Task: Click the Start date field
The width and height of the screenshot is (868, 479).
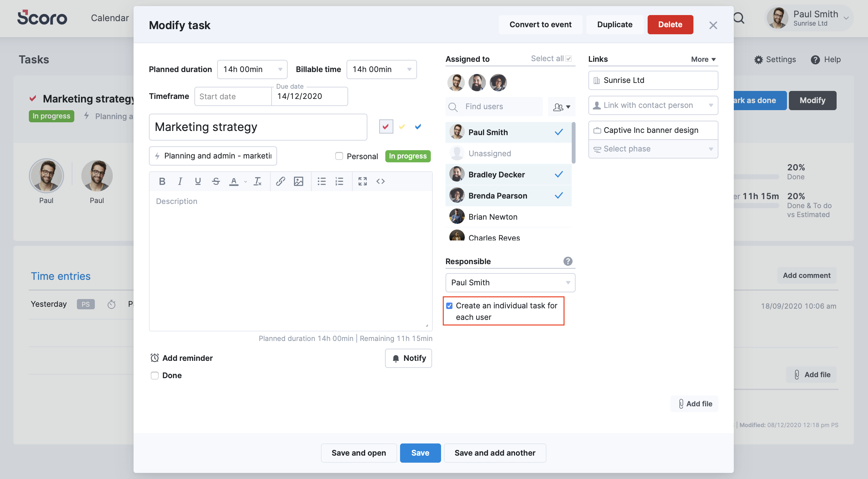Action: 233,96
